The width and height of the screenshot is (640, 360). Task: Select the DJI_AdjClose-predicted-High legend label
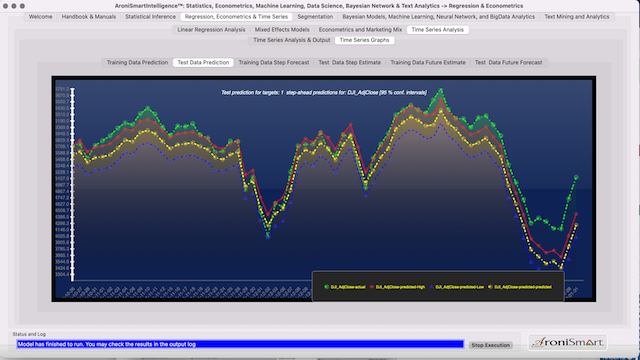pyautogui.click(x=400, y=287)
